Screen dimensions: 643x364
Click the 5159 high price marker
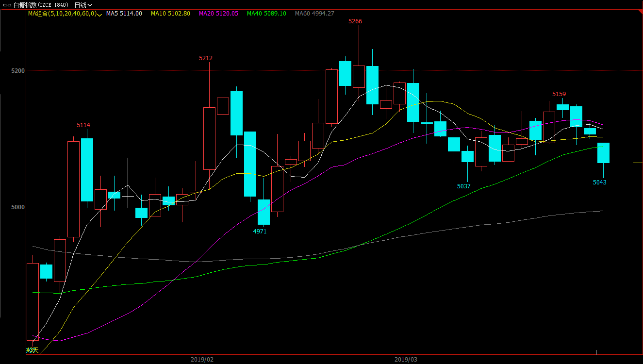[x=559, y=94]
